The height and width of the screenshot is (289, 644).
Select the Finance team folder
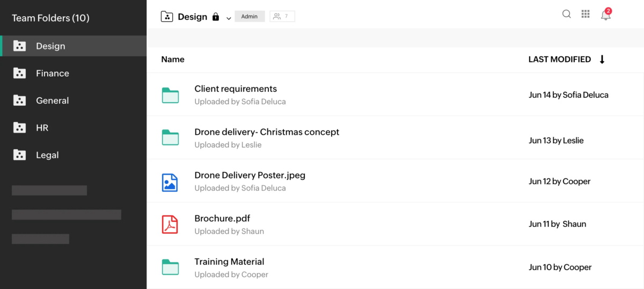coord(52,74)
